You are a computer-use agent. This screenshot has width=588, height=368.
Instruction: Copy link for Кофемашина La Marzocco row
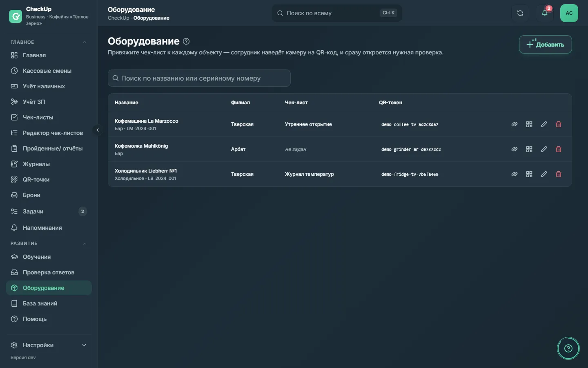point(514,124)
